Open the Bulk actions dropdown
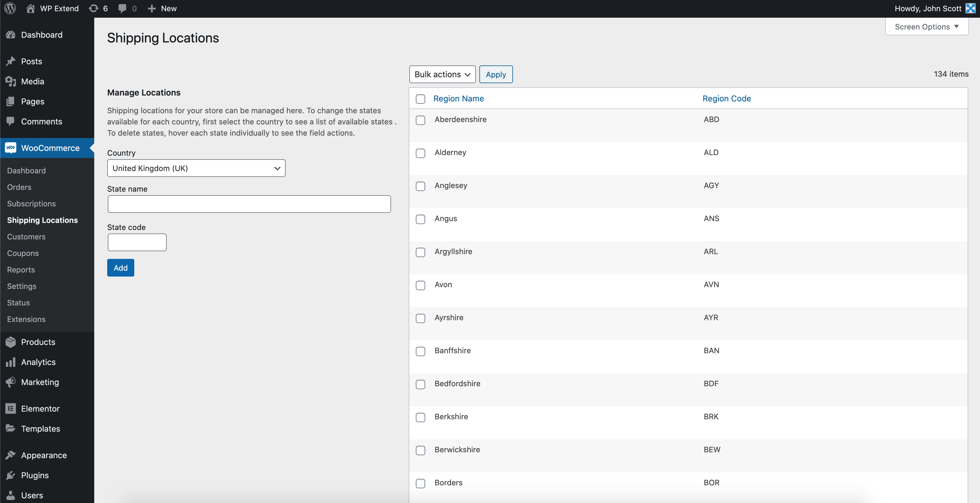 (x=442, y=74)
